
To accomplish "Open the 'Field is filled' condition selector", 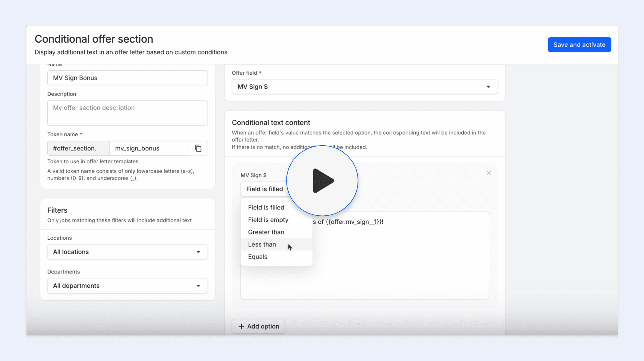I will 264,189.
